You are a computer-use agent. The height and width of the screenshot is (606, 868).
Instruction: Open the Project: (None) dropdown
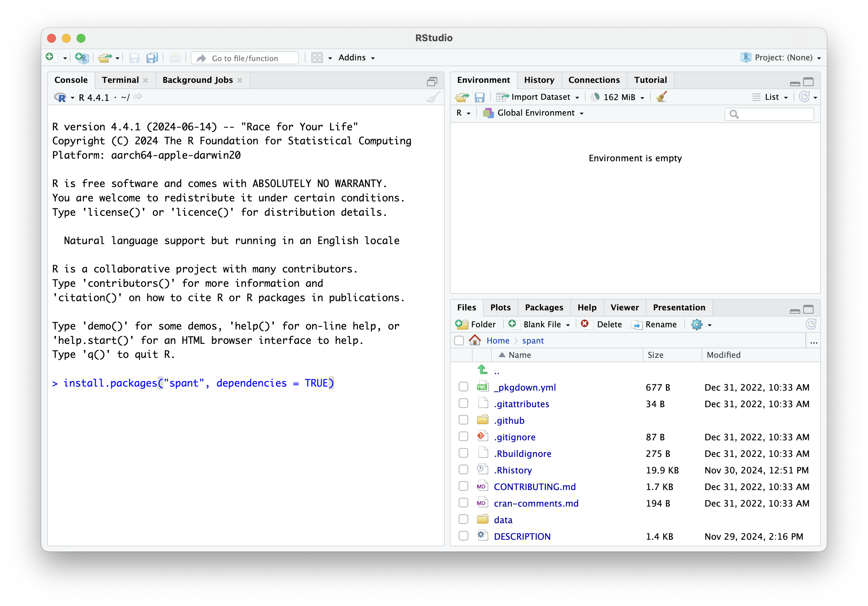(780, 57)
